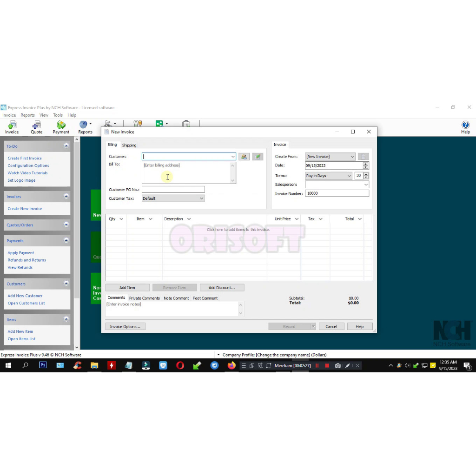Open the Create From dropdown
The image size is (476, 476).
352,157
